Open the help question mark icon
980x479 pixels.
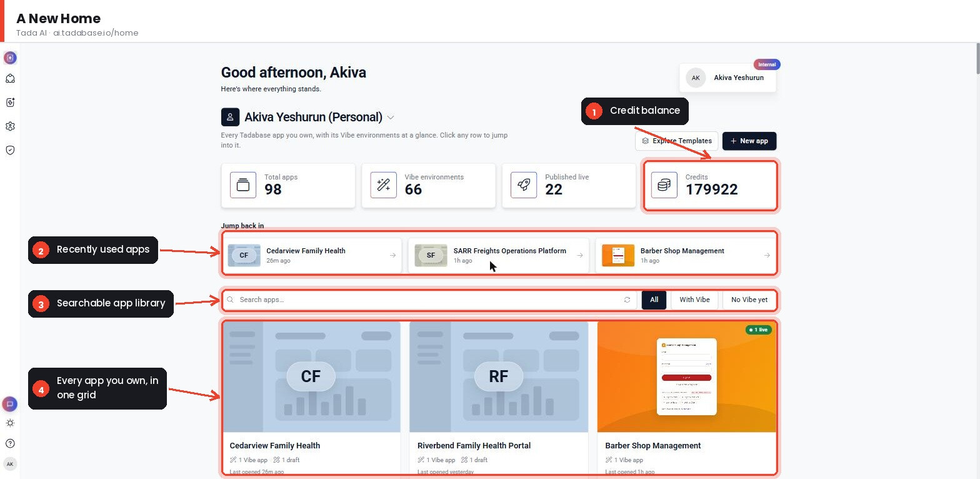(10, 443)
